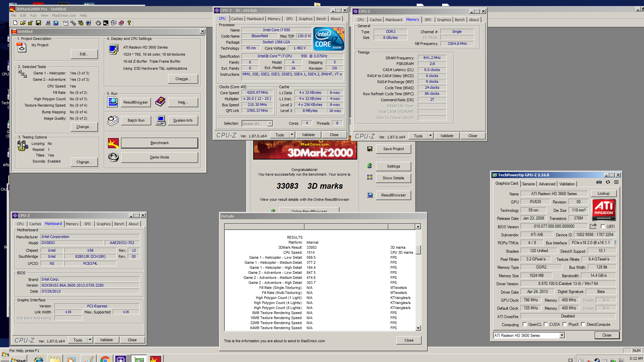Click the Details list scroll-down arrow
The width and height of the screenshot is (644, 362).
pos(418,328)
